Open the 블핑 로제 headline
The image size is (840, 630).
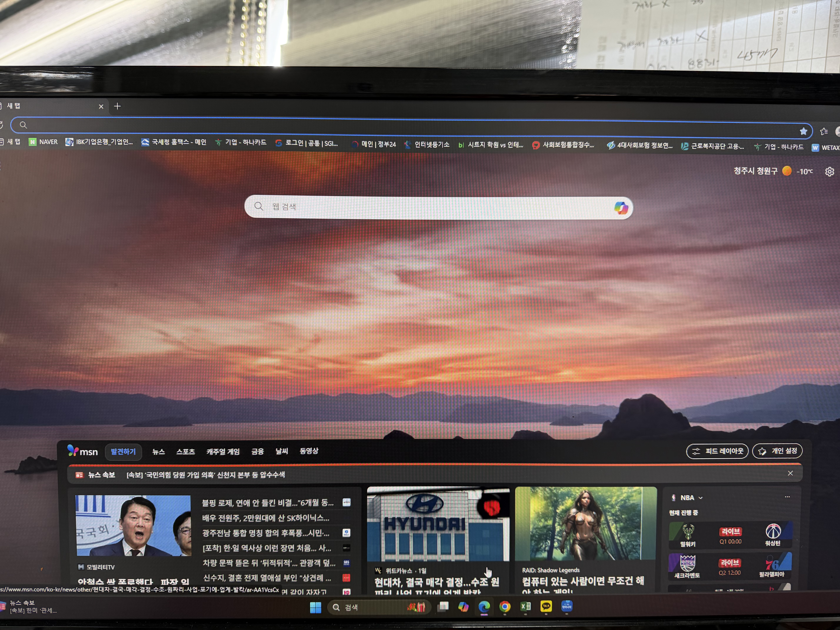point(268,503)
